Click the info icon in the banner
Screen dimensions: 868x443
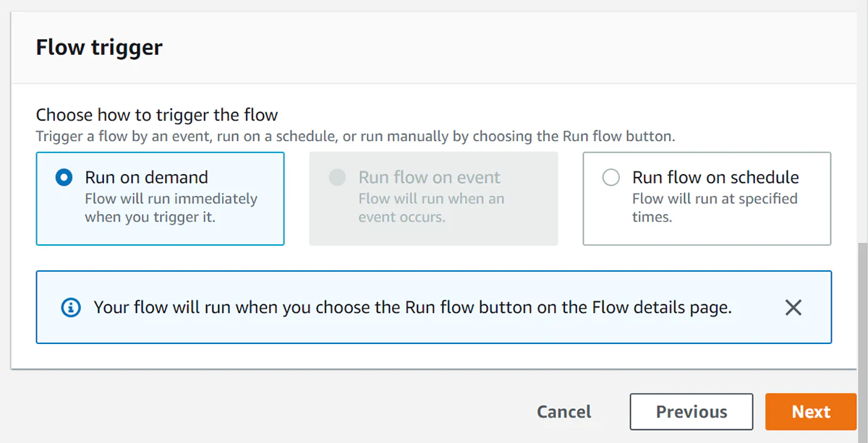click(70, 307)
